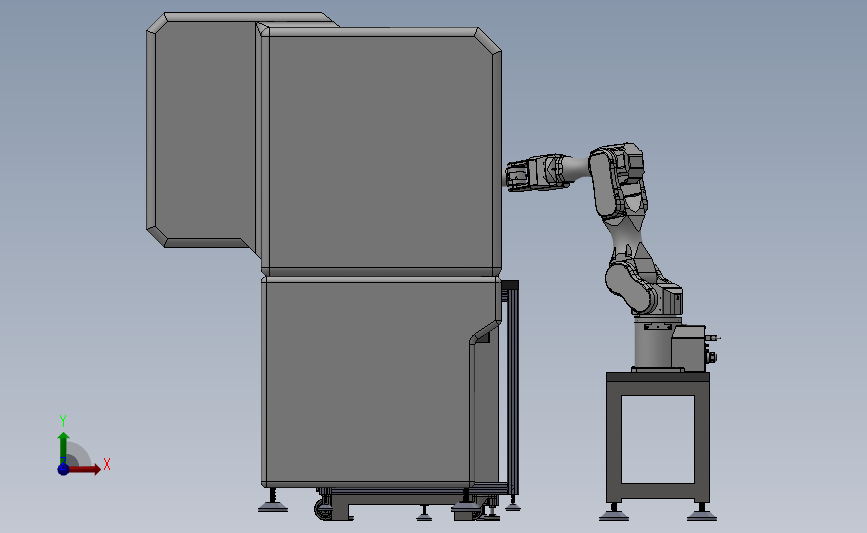867x533 pixels.
Task: Select the rear upper enclosure box
Action: click(202, 130)
